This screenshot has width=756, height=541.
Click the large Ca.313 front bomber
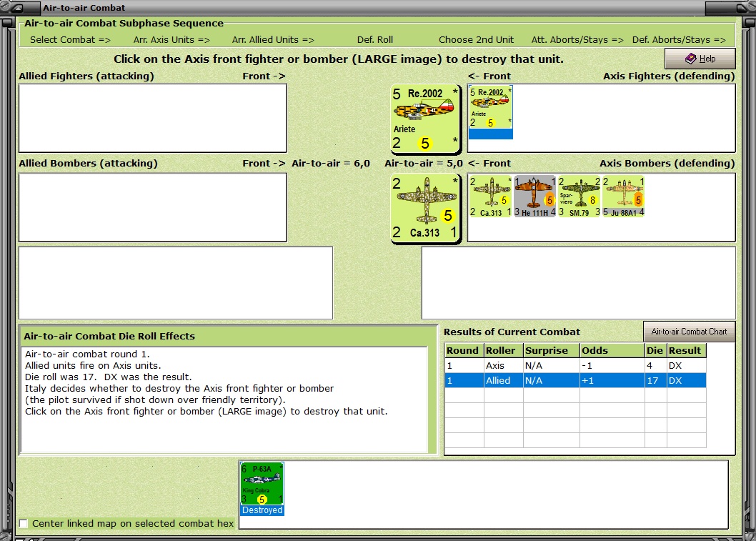click(x=425, y=208)
